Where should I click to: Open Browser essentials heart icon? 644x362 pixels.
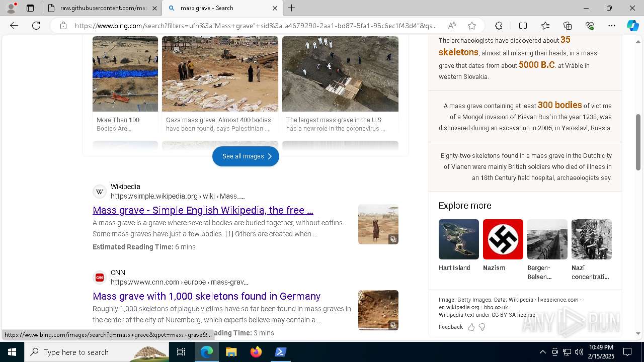click(x=590, y=26)
